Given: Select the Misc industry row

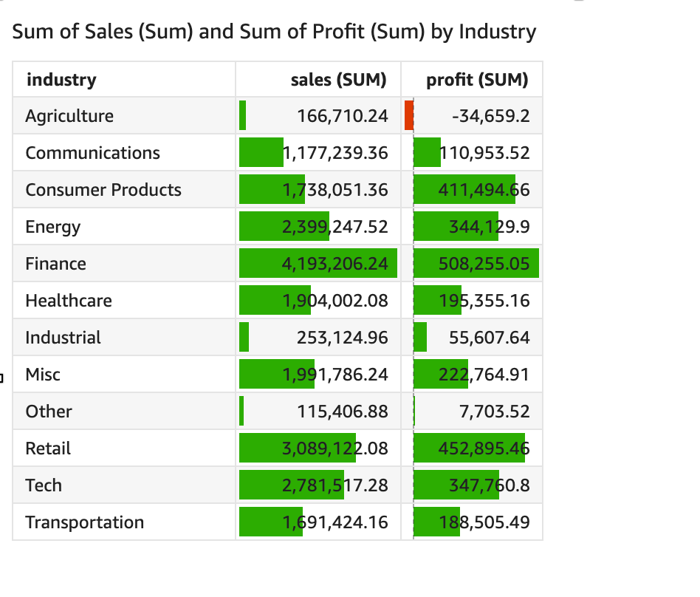Looking at the screenshot, I should point(43,375).
